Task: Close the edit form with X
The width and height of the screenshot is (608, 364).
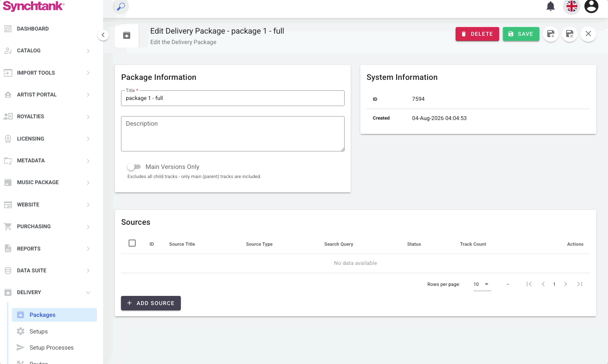Action: [x=588, y=34]
